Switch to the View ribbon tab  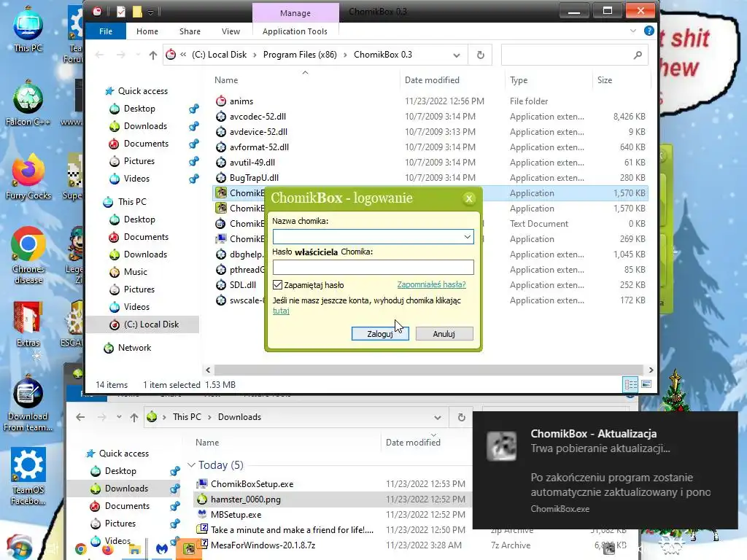click(231, 31)
